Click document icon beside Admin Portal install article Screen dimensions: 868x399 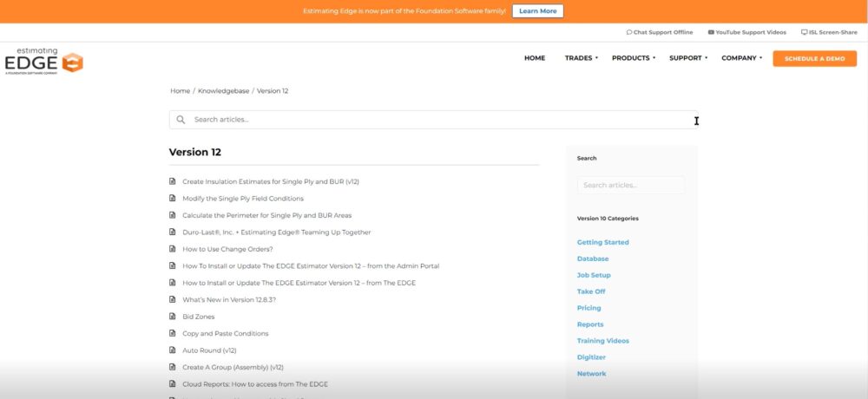pos(172,265)
